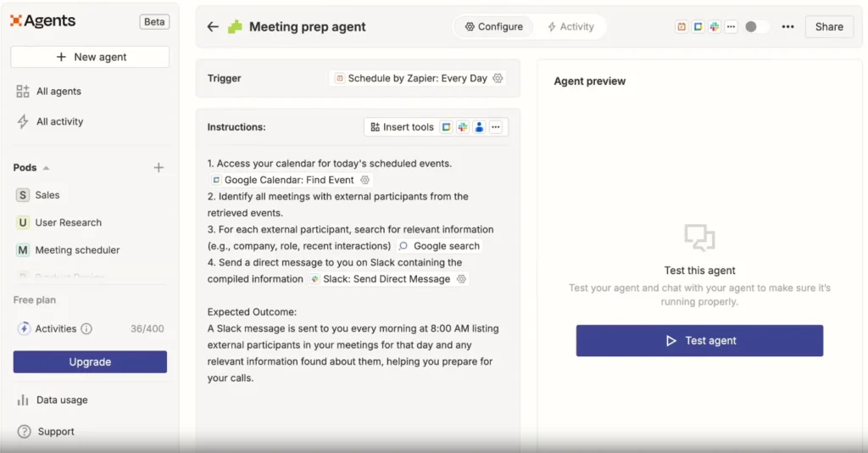Click the Activities lightning icon

[23, 328]
